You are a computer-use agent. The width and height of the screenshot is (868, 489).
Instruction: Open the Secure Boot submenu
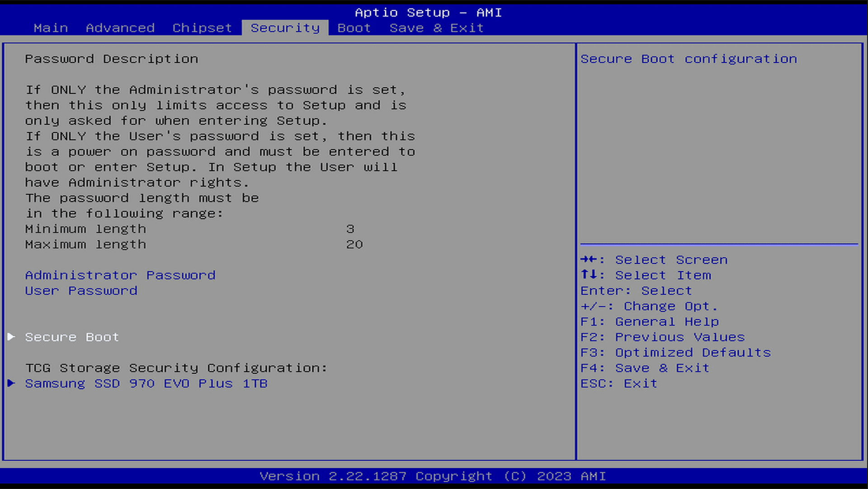coord(72,337)
